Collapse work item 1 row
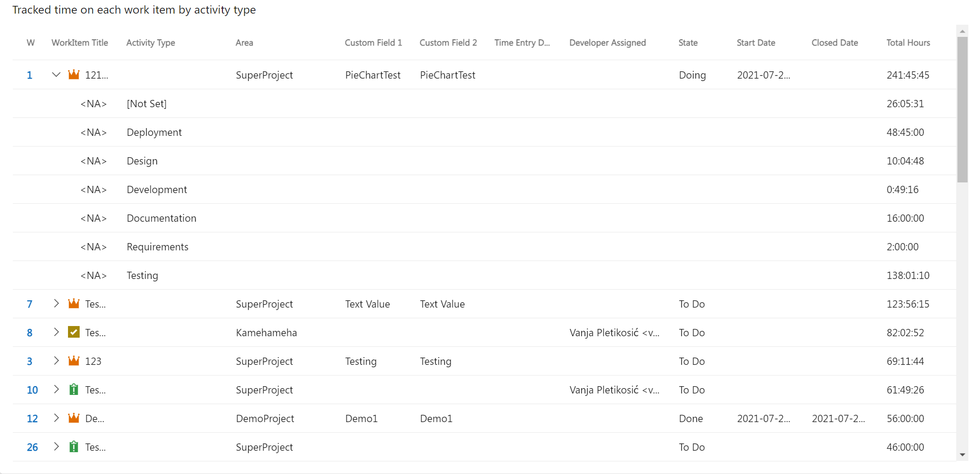 pos(56,75)
